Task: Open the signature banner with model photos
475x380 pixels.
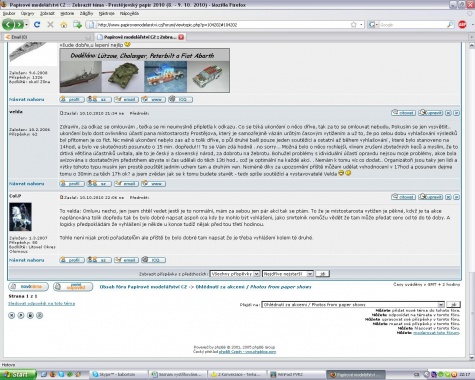Action: coord(145,70)
